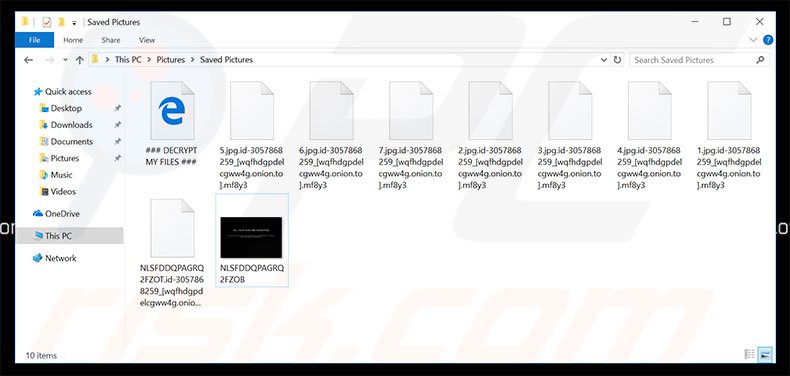The image size is (790, 376).
Task: Focus the Search Saved Pictures field
Action: pyautogui.click(x=700, y=59)
